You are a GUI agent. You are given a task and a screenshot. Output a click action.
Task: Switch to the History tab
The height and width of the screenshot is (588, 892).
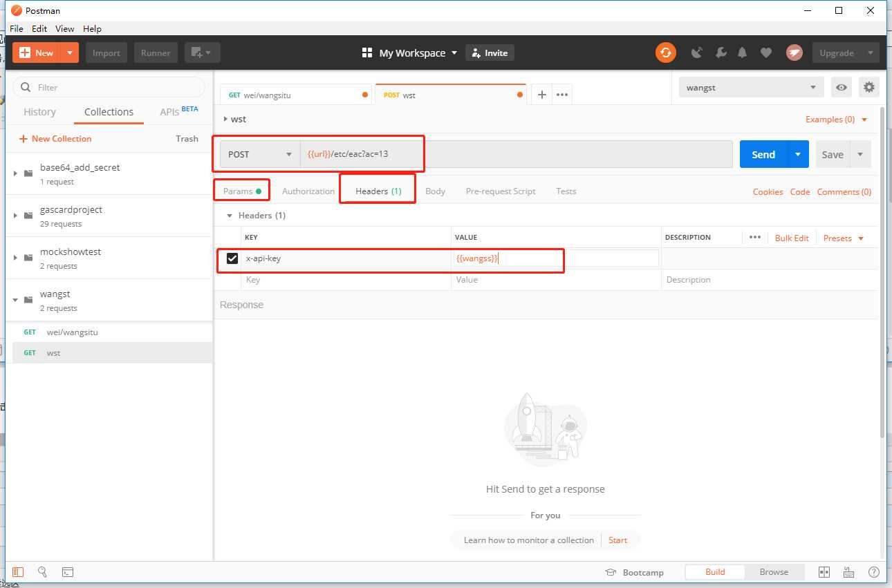[39, 112]
